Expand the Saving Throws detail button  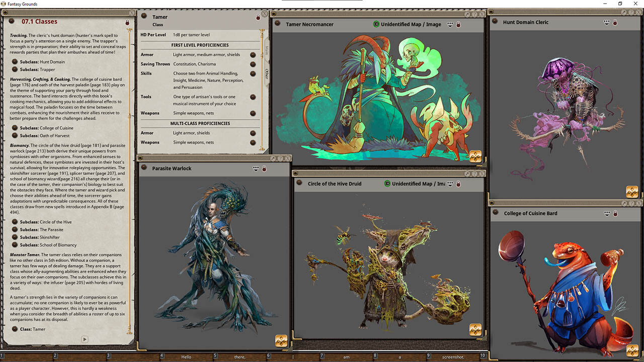[x=253, y=64]
